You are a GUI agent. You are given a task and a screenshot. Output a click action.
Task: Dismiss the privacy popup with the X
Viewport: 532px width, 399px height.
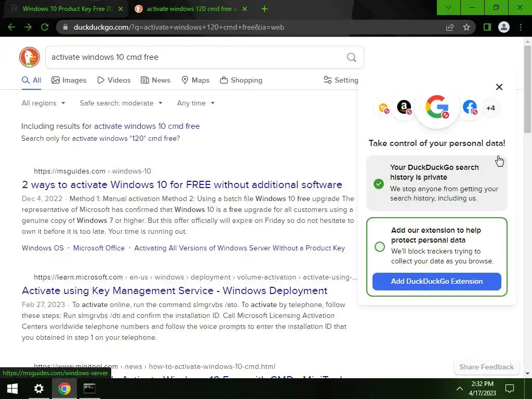[499, 87]
